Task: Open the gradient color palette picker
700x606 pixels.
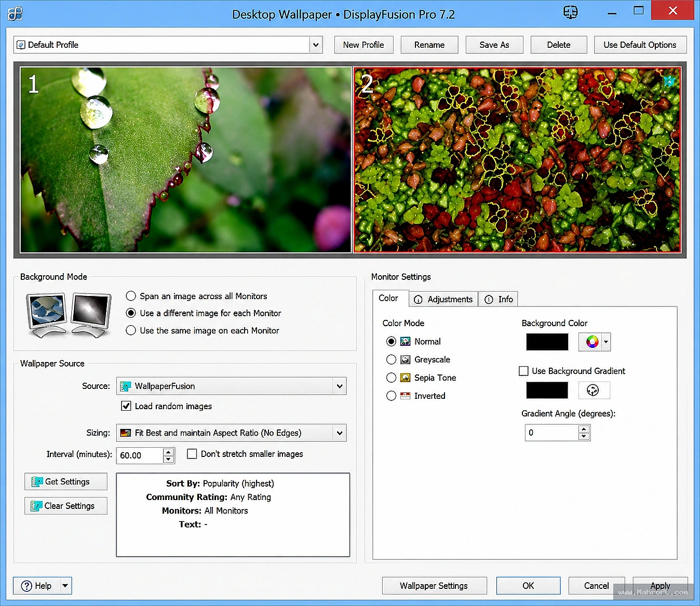Action: [594, 390]
